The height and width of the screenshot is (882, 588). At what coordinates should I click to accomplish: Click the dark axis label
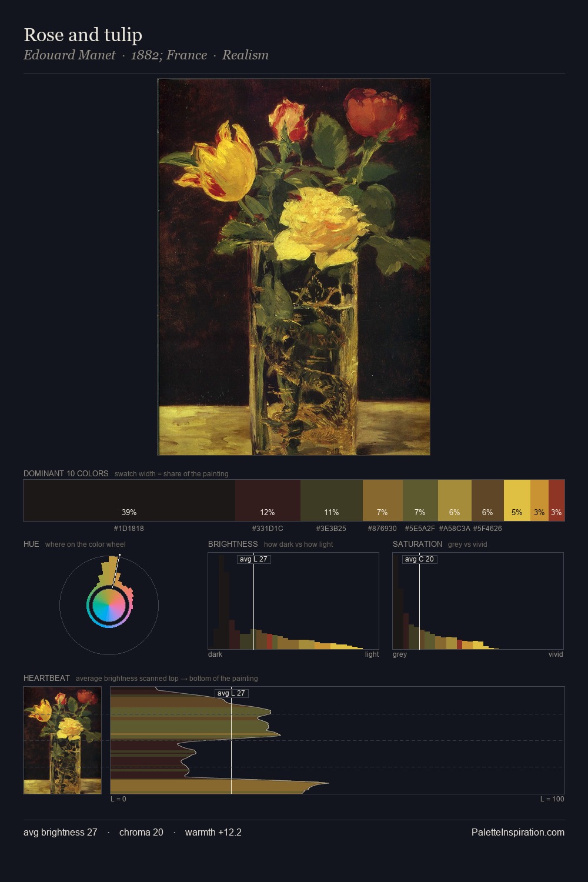pos(215,654)
